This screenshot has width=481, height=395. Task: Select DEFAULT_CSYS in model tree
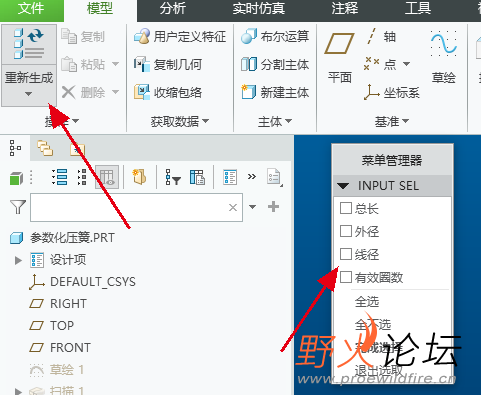coord(82,282)
